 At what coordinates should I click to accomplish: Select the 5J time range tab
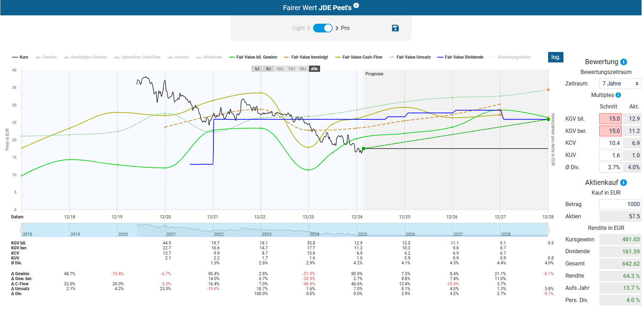[x=257, y=69]
